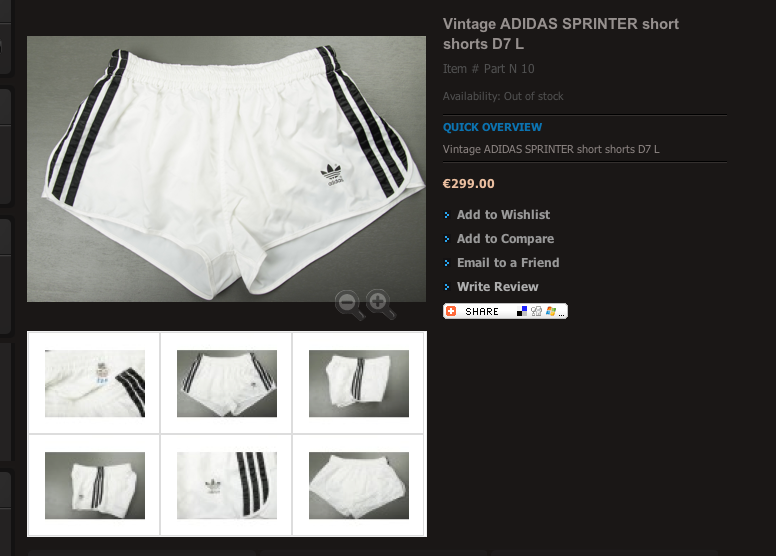Click the Windows Live icon in share bar
This screenshot has height=556, width=776.
click(550, 311)
